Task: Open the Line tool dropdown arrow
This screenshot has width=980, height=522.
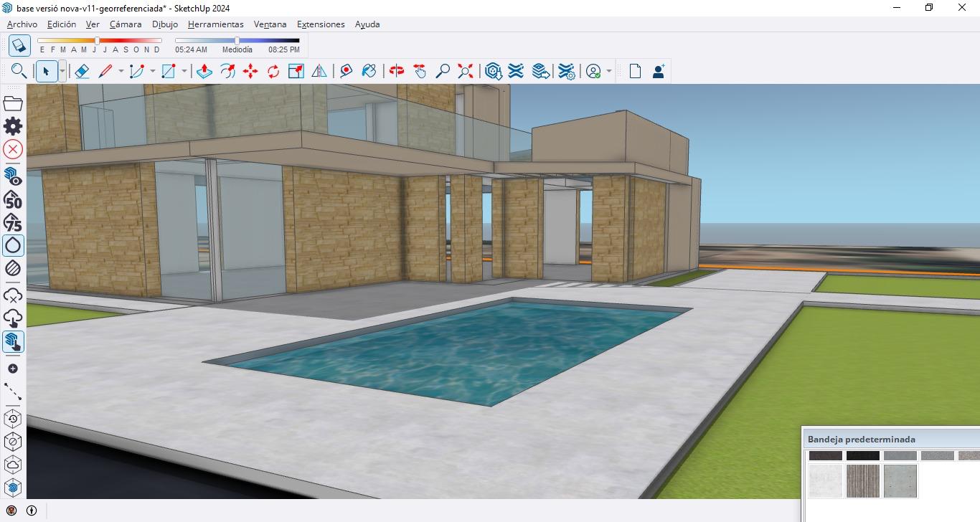Action: tap(121, 71)
